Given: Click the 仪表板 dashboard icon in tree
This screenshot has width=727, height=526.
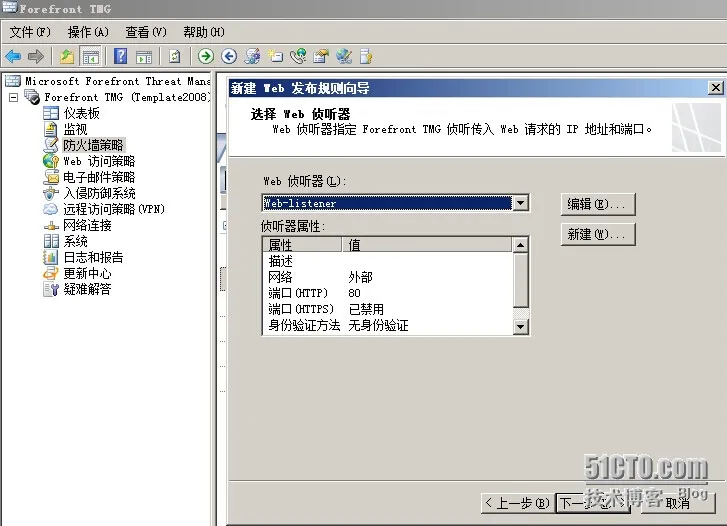Looking at the screenshot, I should click(x=51, y=113).
